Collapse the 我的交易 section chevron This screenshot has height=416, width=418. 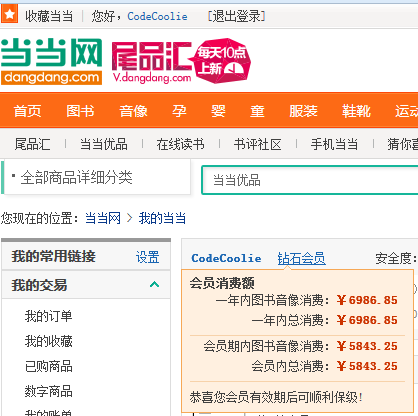click(154, 284)
